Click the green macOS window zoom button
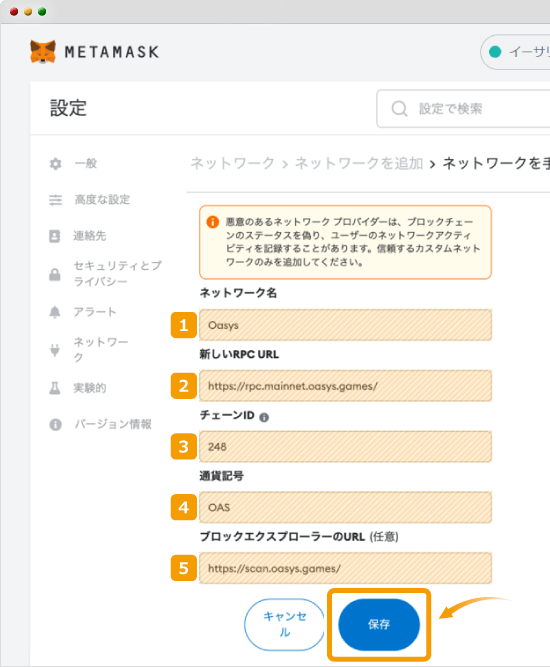This screenshot has height=667, width=550. tap(42, 11)
